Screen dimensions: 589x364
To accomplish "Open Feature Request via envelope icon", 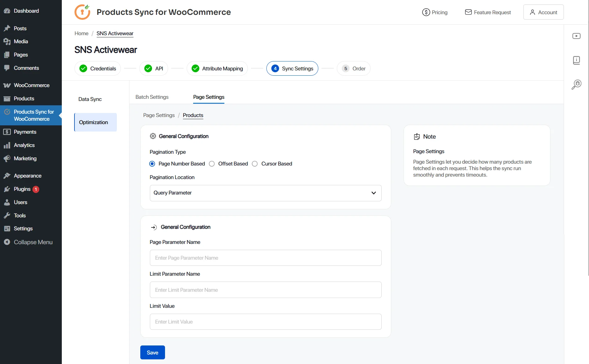I will pos(468,12).
